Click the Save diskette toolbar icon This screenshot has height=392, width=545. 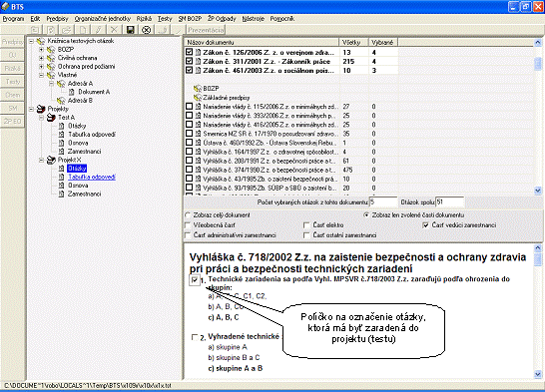[131, 30]
